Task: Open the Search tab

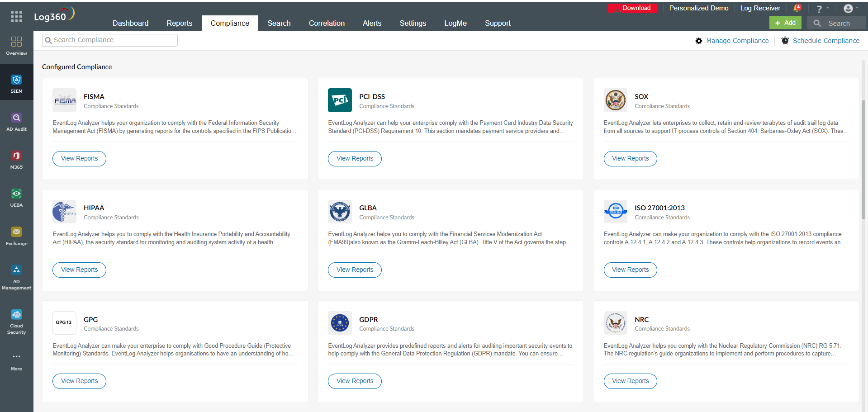Action: (279, 23)
